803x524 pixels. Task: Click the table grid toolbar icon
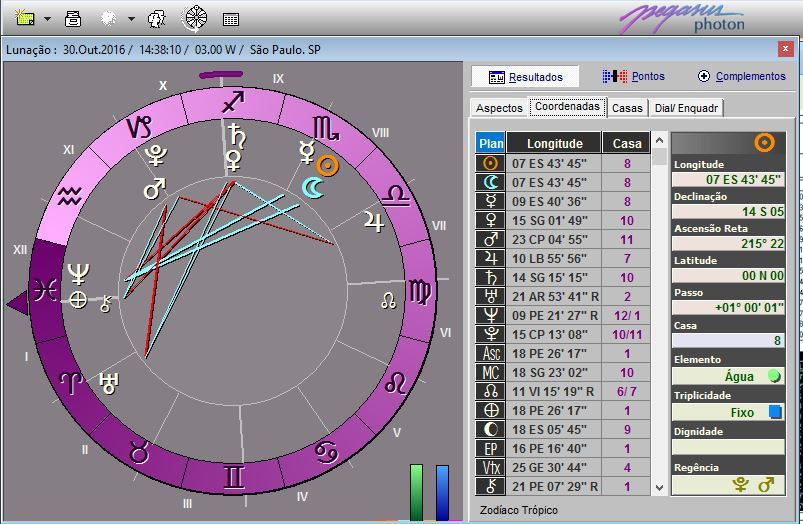231,19
